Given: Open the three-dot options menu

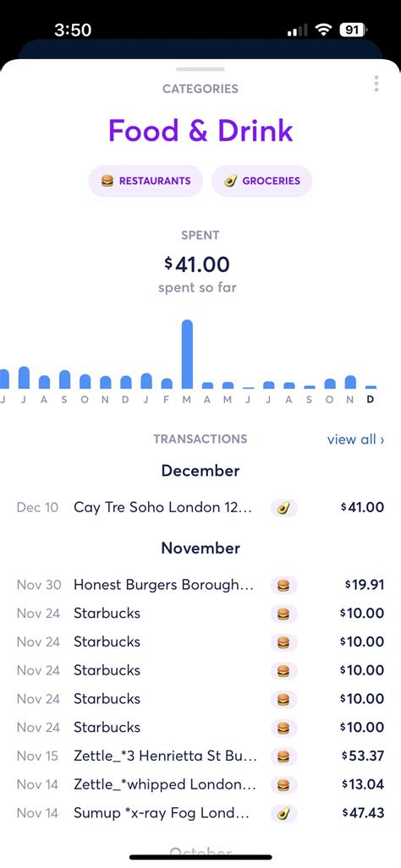Looking at the screenshot, I should (x=376, y=84).
